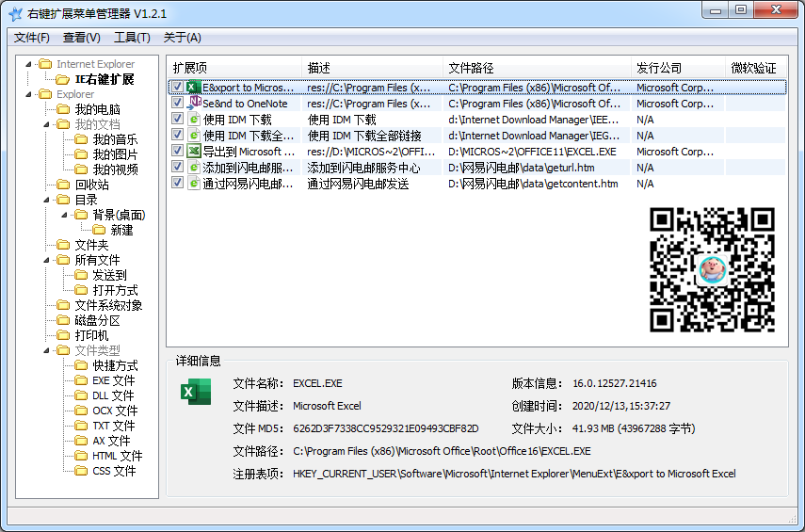Sort by the 微软验证 column header
This screenshot has height=532, width=805.
click(756, 68)
